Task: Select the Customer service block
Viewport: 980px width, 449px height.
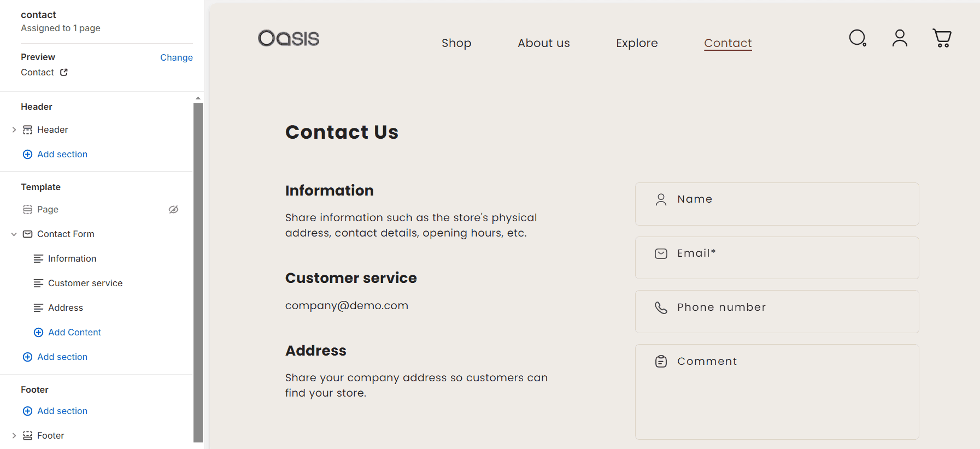Action: click(x=85, y=283)
